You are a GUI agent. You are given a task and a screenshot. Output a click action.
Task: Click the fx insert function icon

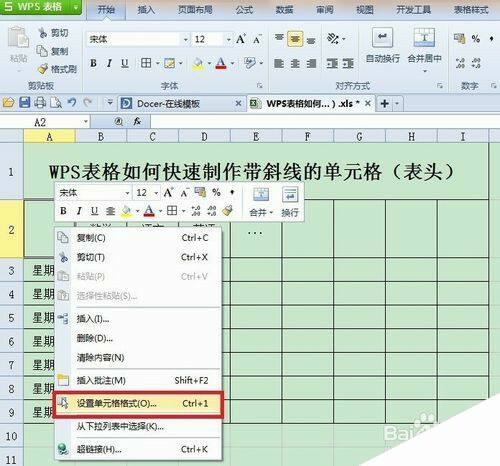[x=137, y=122]
